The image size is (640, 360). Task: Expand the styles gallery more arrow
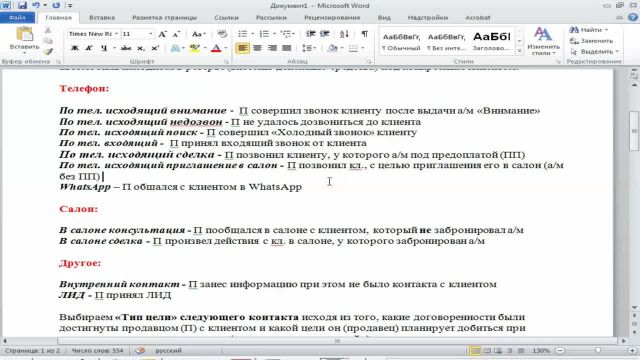(519, 51)
